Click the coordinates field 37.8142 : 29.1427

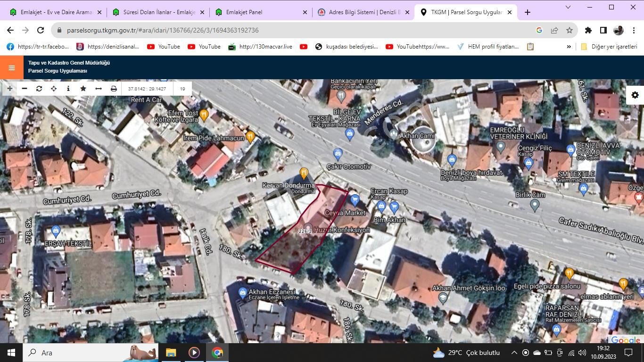click(147, 89)
